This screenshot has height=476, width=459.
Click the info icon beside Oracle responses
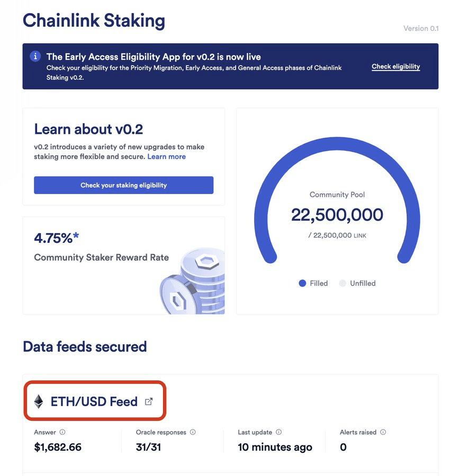[193, 432]
